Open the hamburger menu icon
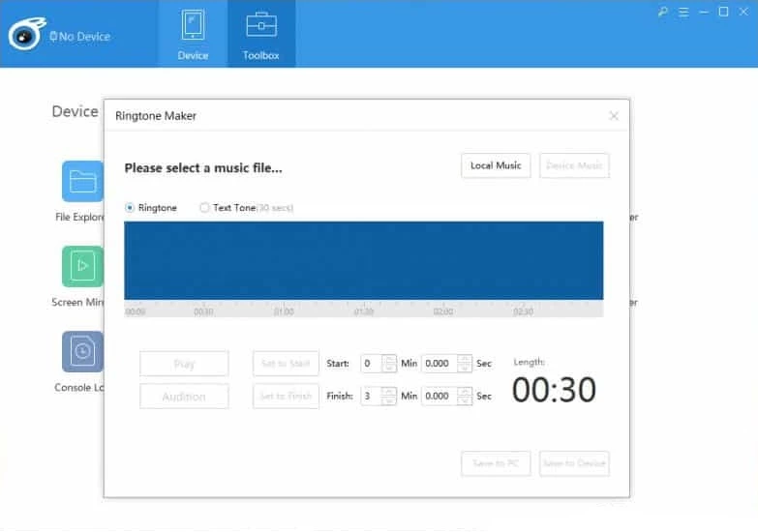Screen dimensions: 758x532 point(683,12)
